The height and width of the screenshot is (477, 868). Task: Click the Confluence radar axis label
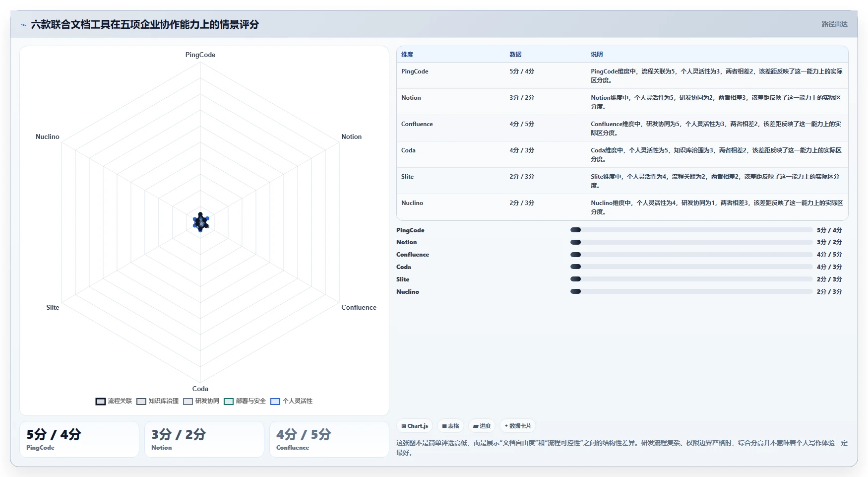[359, 308]
